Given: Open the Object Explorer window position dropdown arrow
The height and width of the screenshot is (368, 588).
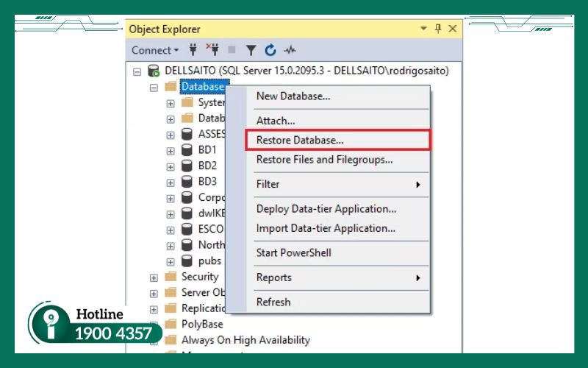Looking at the screenshot, I should (423, 29).
